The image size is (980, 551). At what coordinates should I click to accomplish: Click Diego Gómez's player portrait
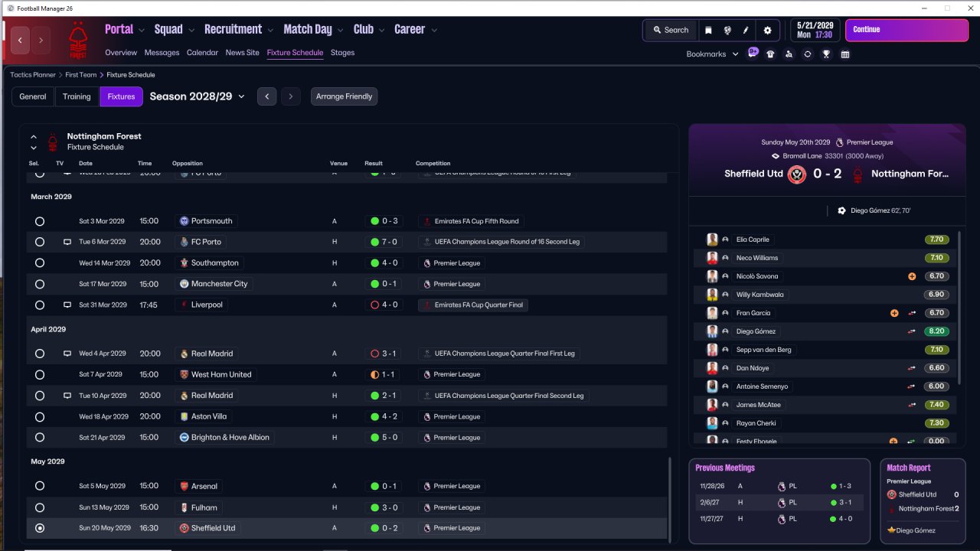(x=712, y=331)
